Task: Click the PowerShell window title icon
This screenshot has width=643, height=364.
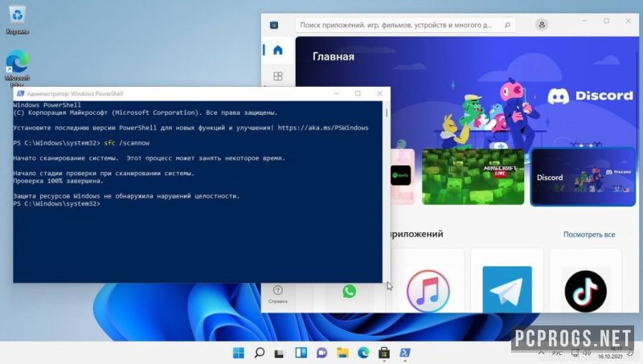Action: click(x=20, y=93)
